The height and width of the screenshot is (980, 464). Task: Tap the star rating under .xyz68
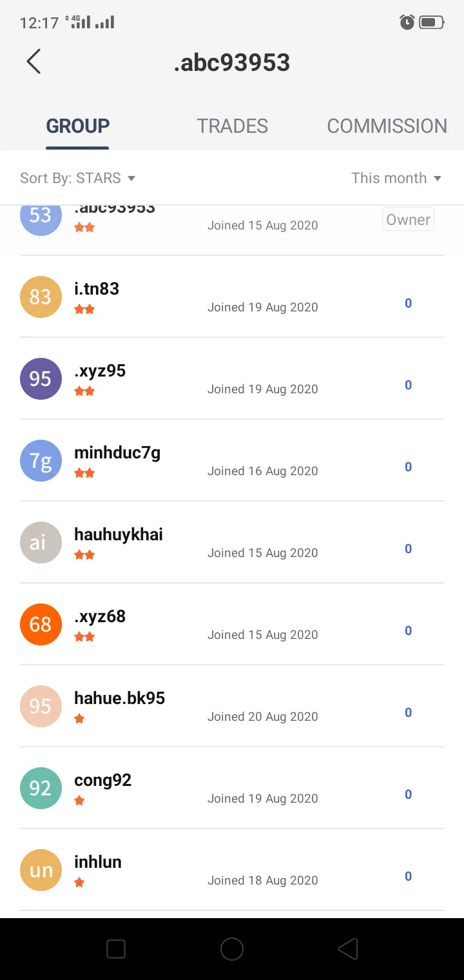[84, 637]
